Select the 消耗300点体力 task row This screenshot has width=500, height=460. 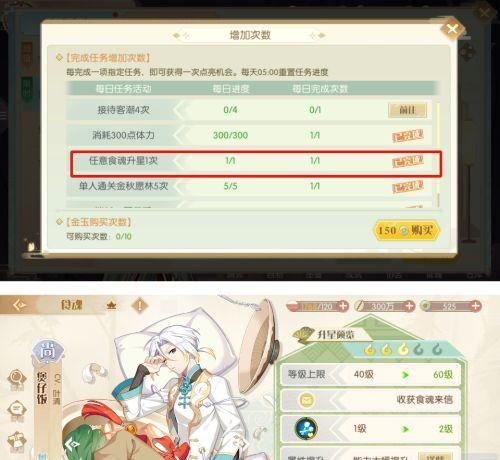[248, 135]
